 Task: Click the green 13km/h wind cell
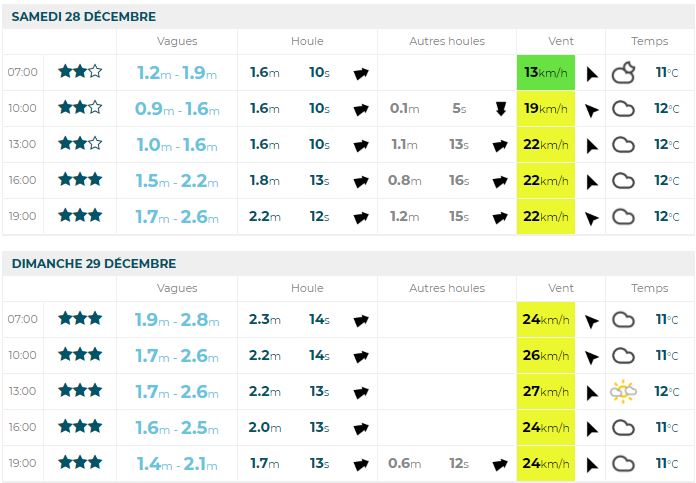click(x=546, y=72)
